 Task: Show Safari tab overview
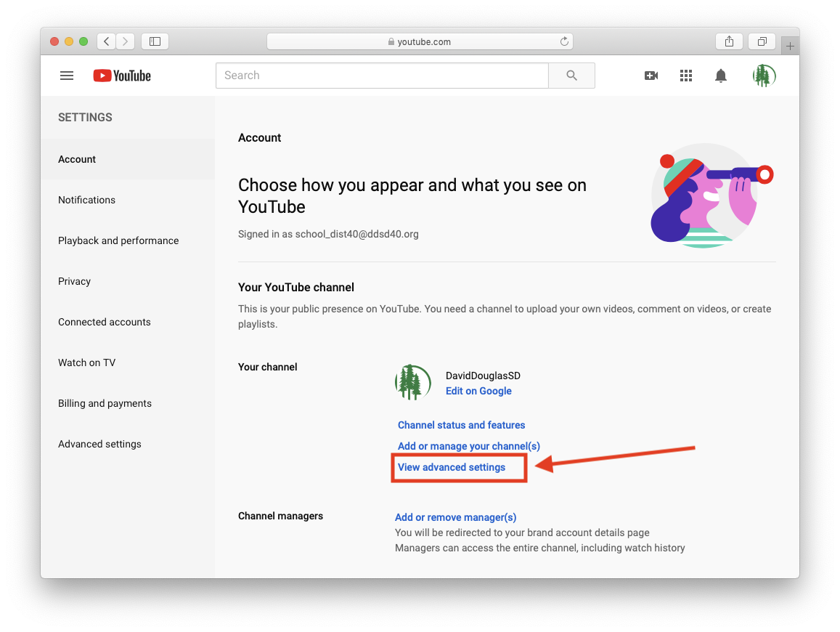pos(762,41)
